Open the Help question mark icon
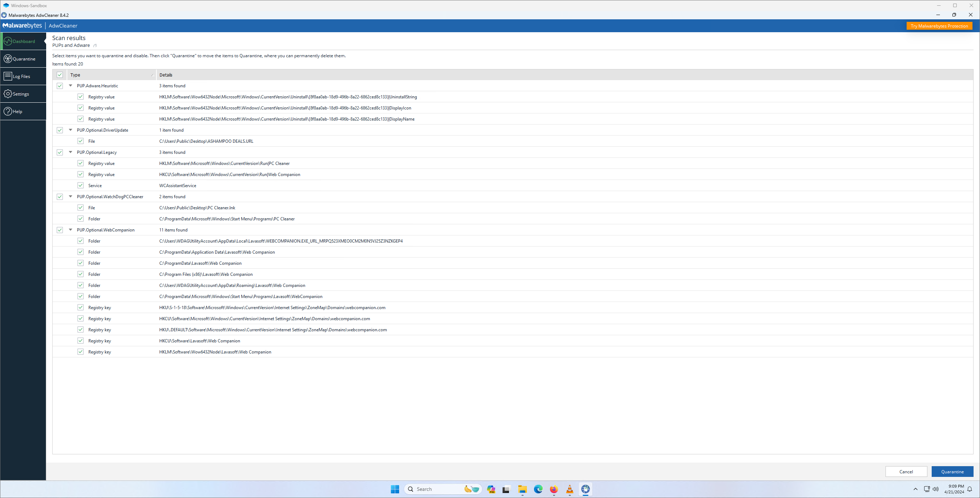The image size is (980, 498). pos(8,111)
